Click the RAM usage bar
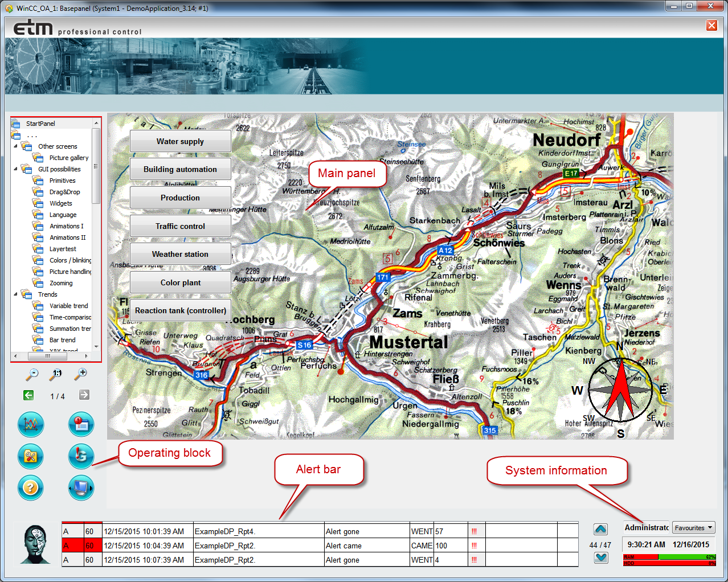This screenshot has width=728, height=582. (x=669, y=557)
